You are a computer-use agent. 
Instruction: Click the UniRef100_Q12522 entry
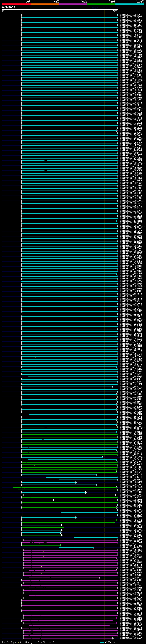(131, 77)
